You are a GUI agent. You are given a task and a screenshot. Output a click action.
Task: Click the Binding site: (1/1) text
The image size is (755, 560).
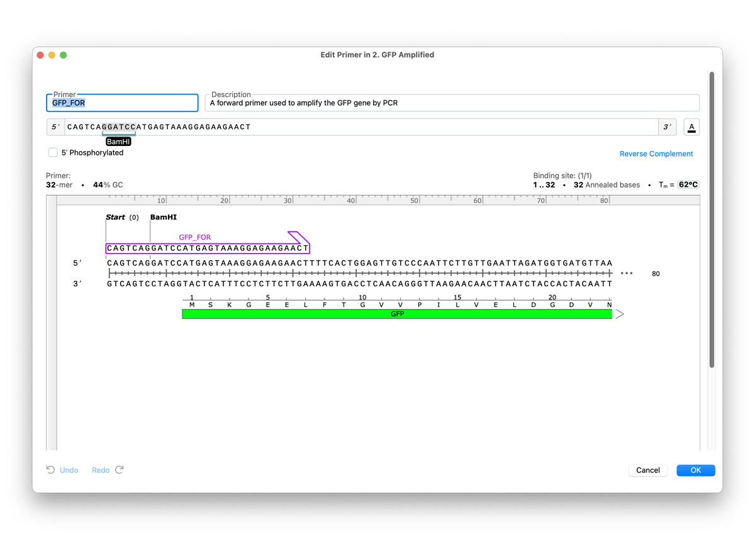[x=562, y=176]
